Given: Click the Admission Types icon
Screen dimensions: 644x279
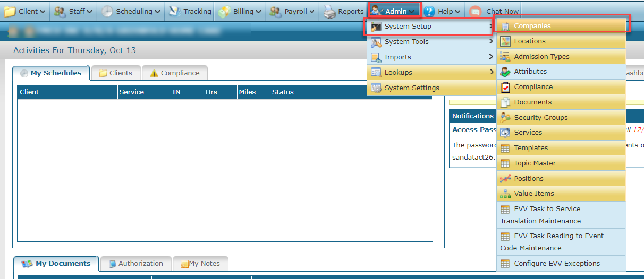Looking at the screenshot, I should coord(505,57).
